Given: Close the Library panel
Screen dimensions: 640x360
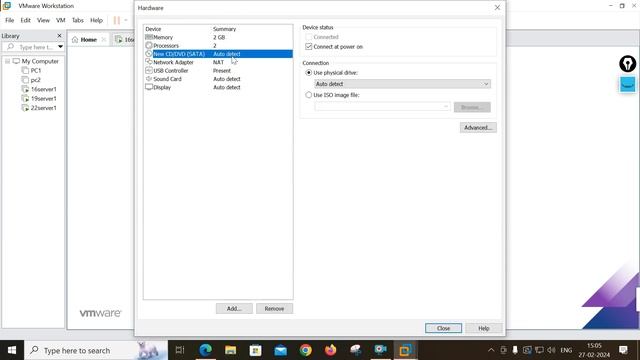Looking at the screenshot, I should (x=59, y=36).
